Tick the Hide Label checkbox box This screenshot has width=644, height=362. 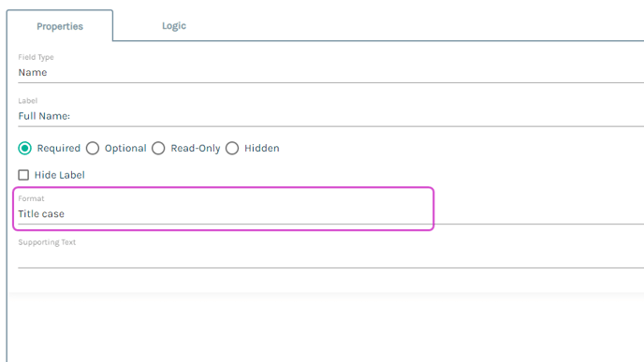point(23,175)
